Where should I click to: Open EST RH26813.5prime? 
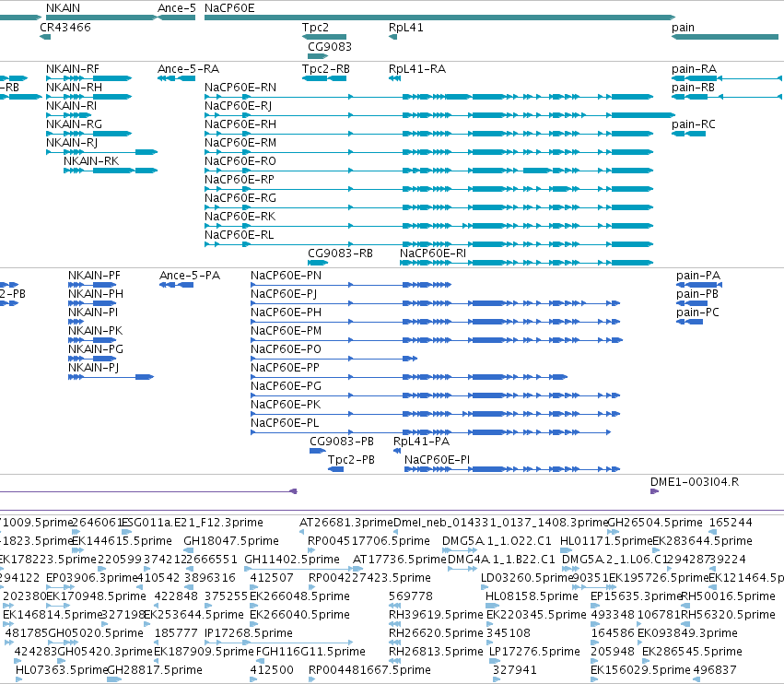click(436, 652)
